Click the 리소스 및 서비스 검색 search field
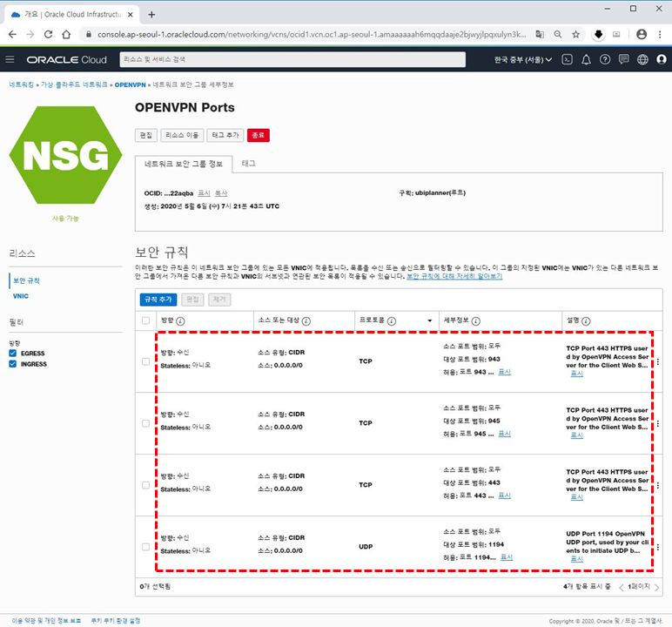 click(x=292, y=59)
